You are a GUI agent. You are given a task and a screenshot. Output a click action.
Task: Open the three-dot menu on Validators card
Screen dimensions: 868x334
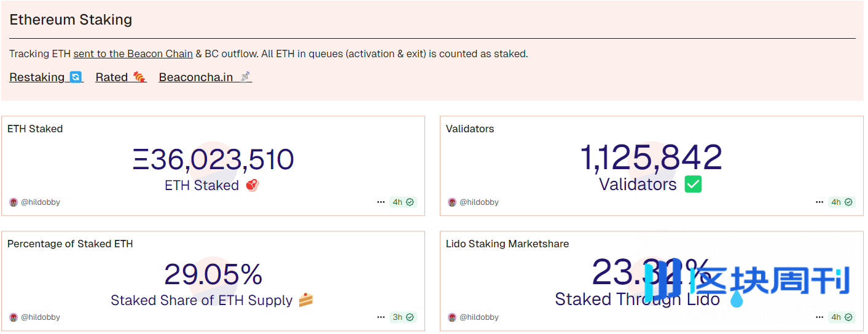(x=819, y=202)
